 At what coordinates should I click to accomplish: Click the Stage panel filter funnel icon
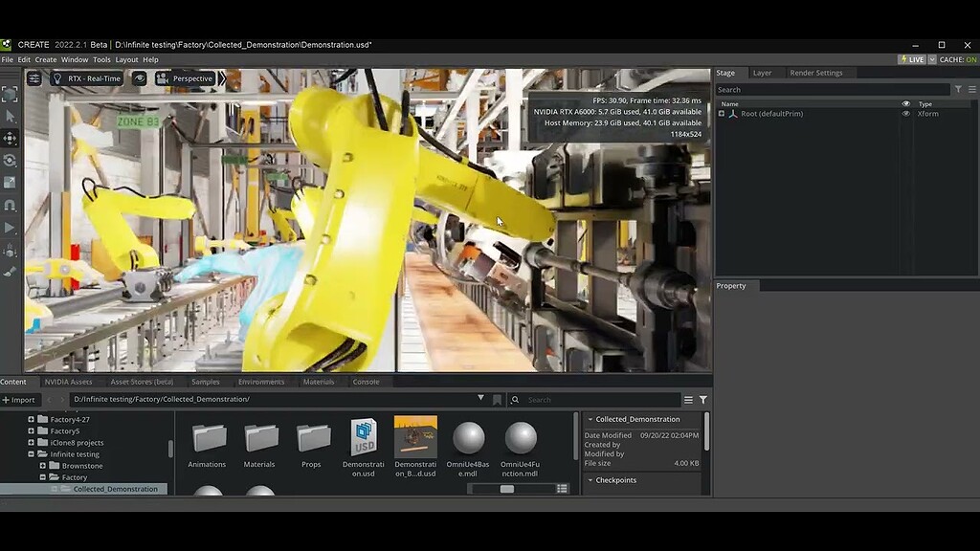point(958,90)
